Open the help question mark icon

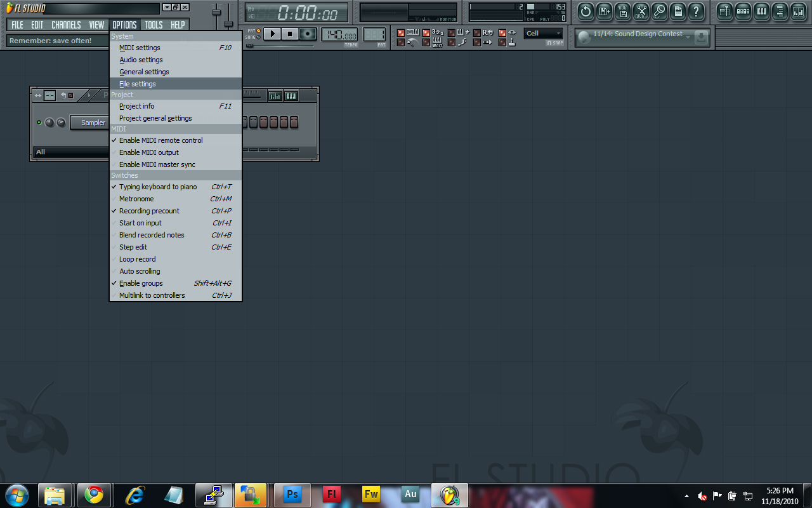coord(696,11)
